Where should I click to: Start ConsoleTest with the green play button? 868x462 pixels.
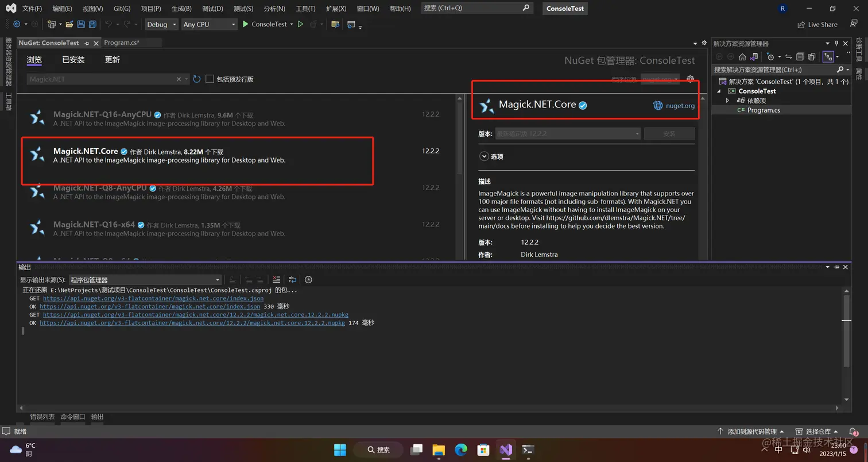(x=246, y=24)
